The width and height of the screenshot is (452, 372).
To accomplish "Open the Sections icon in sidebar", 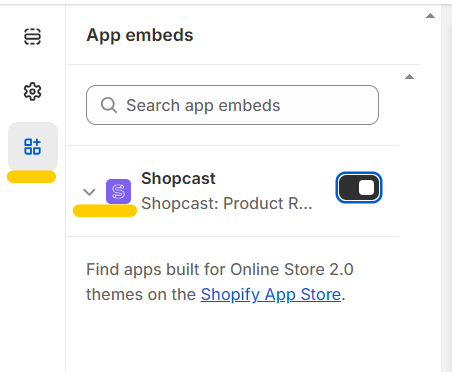I will tap(32, 36).
